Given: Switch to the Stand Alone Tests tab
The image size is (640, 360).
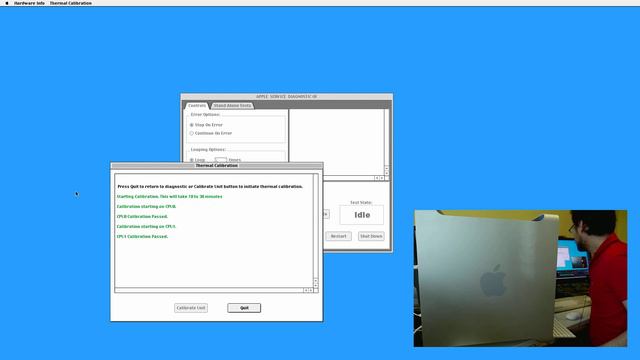Looking at the screenshot, I should [232, 105].
